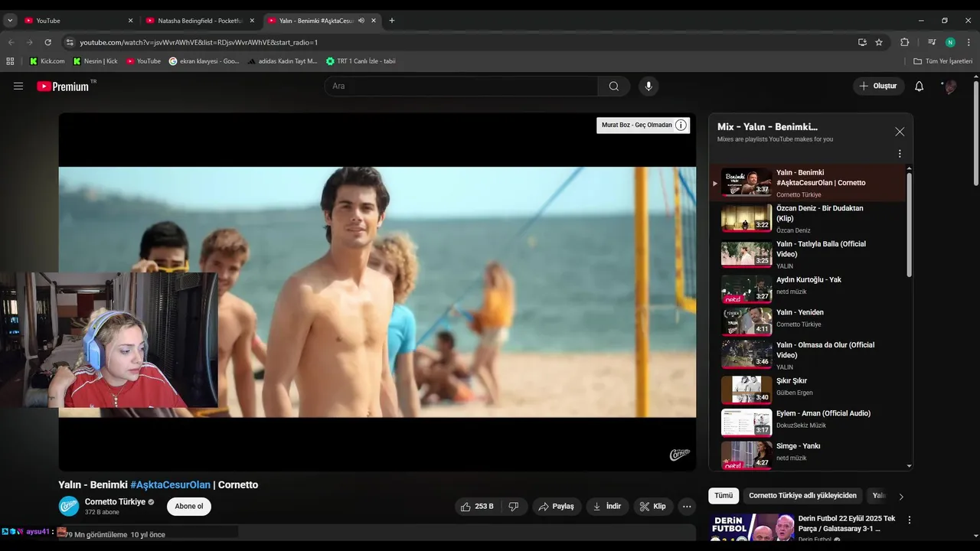Open the account avatar menu
The image size is (980, 551).
point(949,86)
